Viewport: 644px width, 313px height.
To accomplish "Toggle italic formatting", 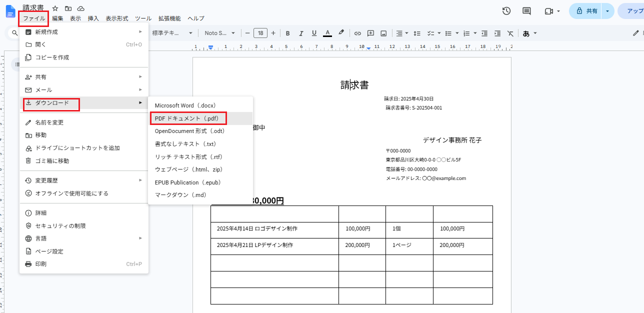I will click(x=301, y=33).
